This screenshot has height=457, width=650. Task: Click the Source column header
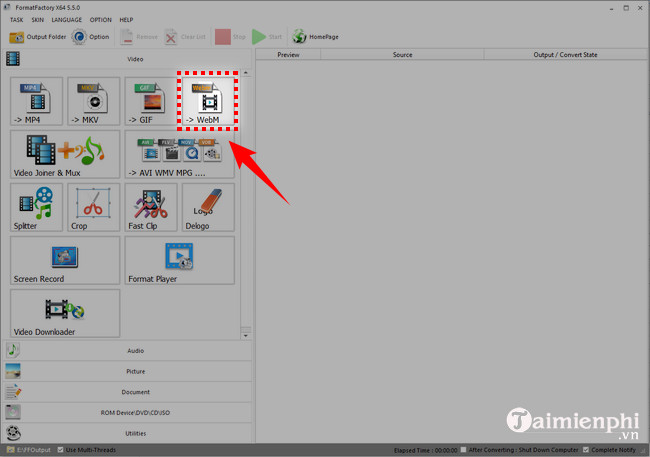click(402, 55)
